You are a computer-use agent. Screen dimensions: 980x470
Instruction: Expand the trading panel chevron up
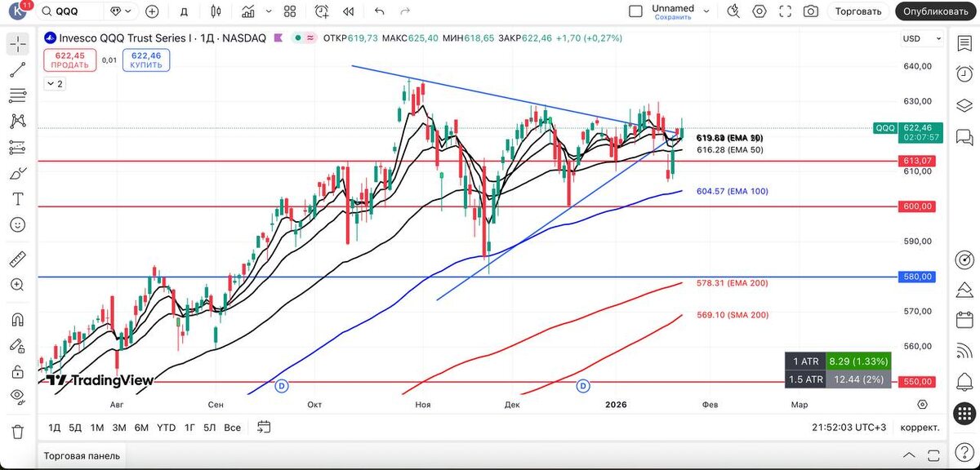click(910, 455)
